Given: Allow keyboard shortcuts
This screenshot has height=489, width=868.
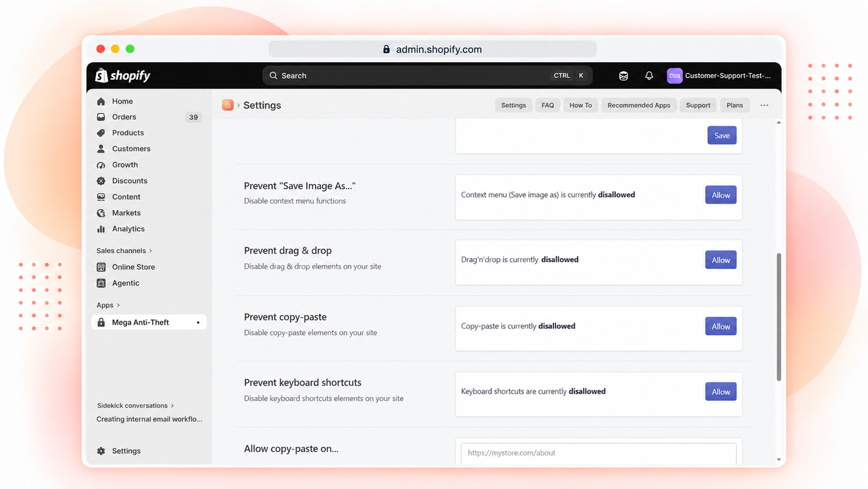Looking at the screenshot, I should click(720, 392).
